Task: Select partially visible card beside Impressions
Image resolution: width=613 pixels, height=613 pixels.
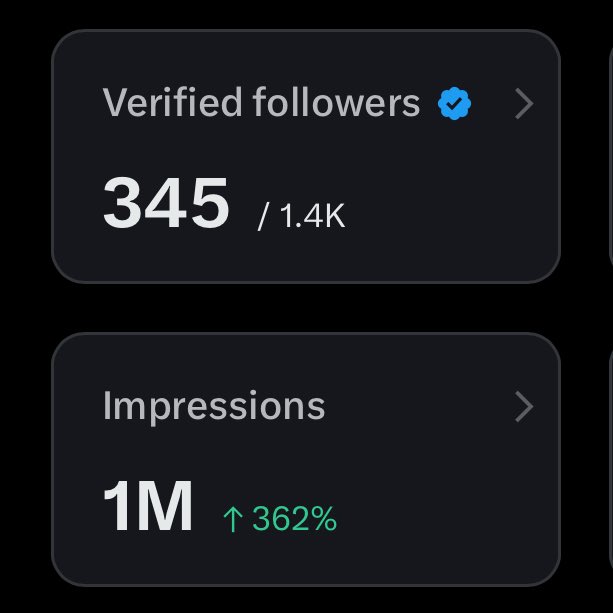Action: (611, 459)
